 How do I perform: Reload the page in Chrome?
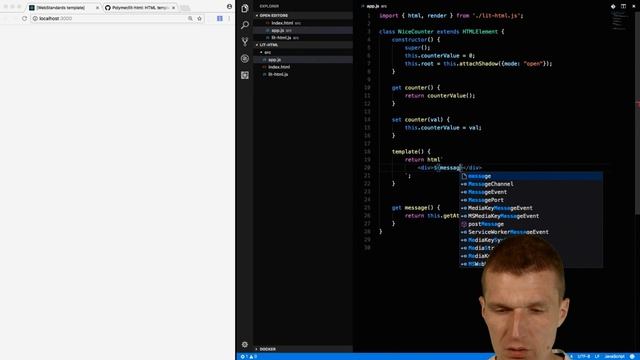(24, 18)
